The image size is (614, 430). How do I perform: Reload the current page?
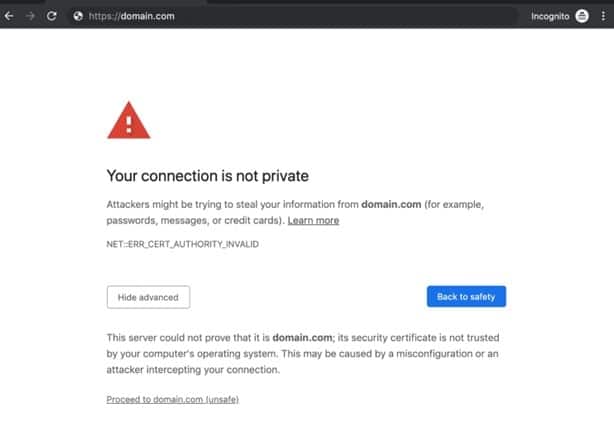click(52, 16)
